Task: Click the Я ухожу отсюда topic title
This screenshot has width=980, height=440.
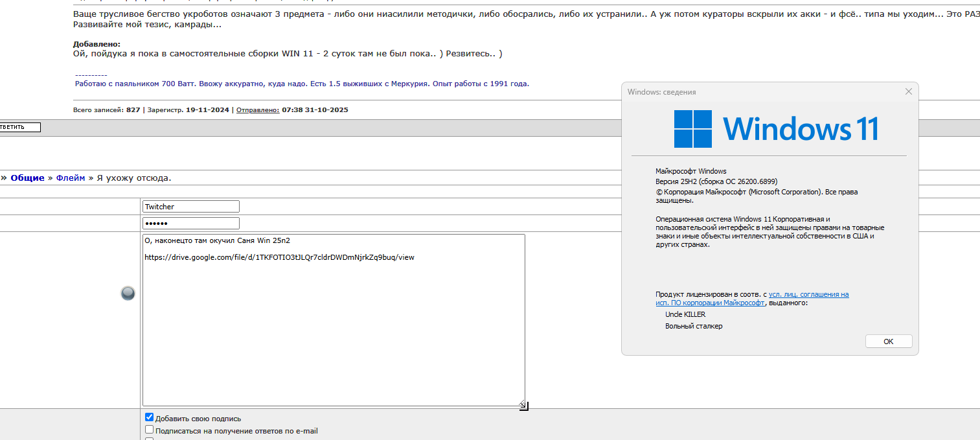Action: click(134, 178)
